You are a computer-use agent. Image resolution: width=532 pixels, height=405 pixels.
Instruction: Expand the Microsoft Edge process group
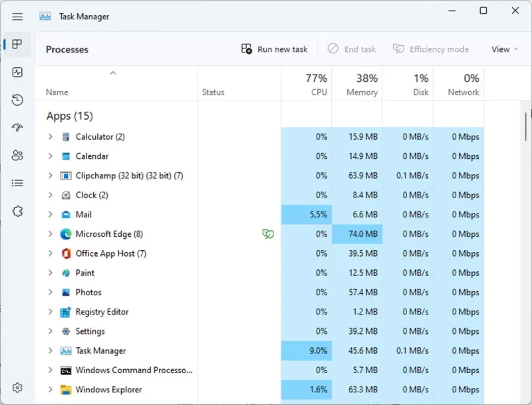click(x=50, y=234)
